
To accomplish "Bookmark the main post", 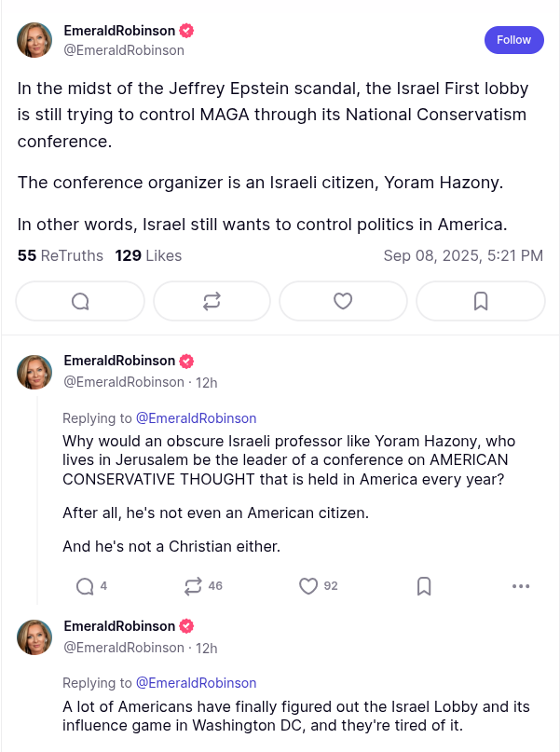I will tap(480, 301).
